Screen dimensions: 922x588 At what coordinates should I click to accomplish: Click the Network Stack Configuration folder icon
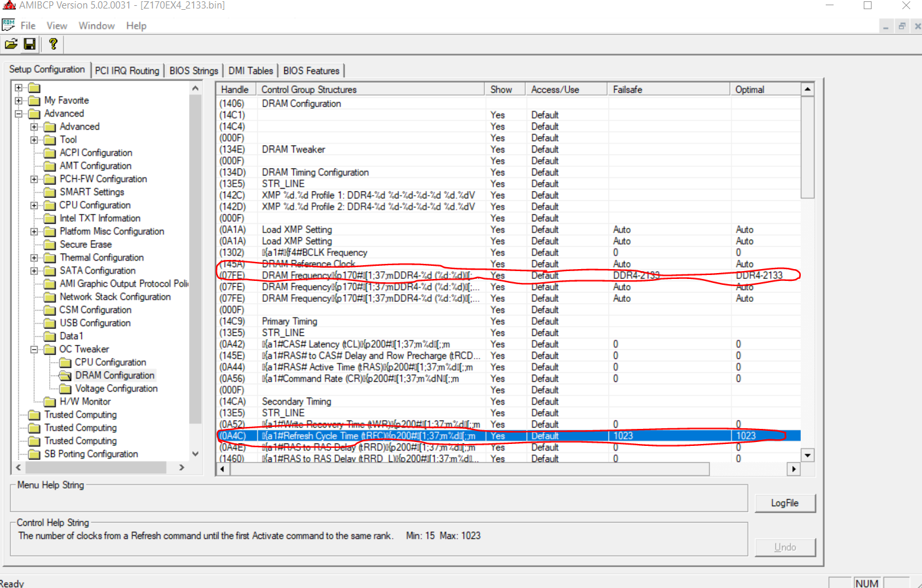[x=50, y=297]
